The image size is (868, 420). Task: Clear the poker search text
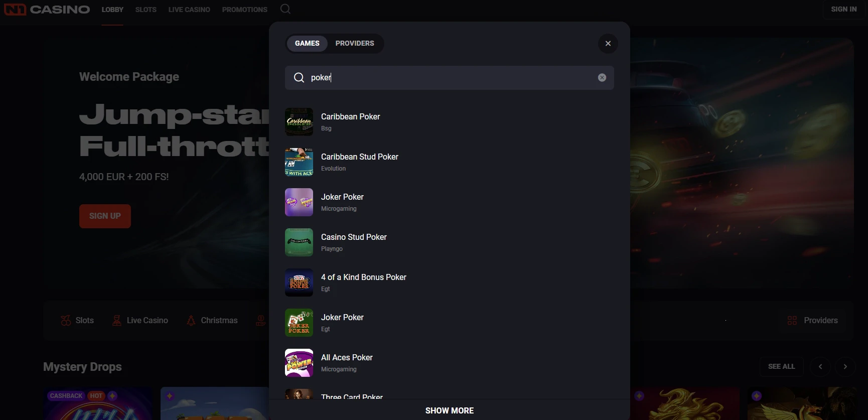point(602,78)
